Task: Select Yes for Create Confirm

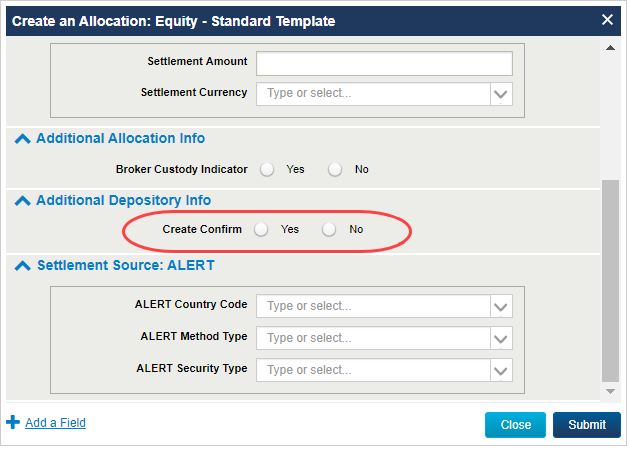Action: click(x=261, y=229)
